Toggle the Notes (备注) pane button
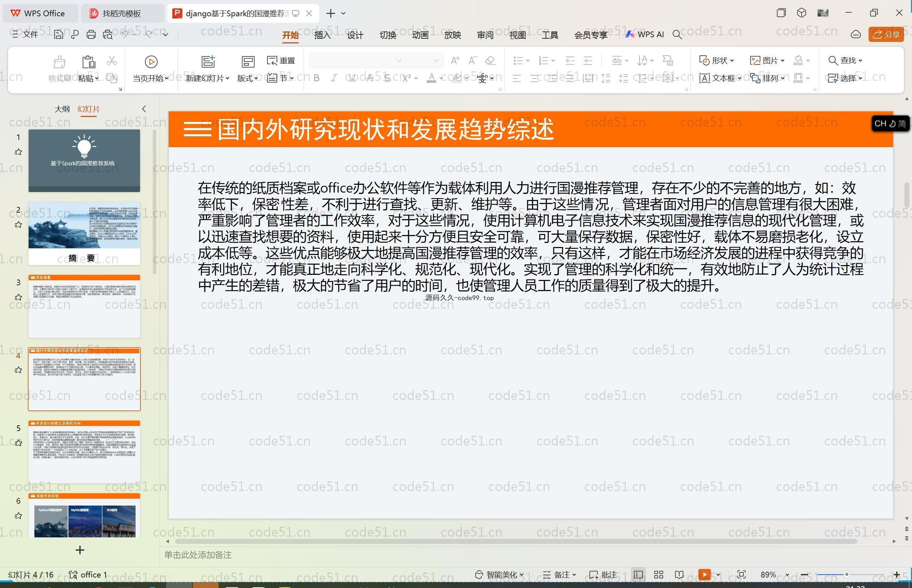This screenshot has width=912, height=588. [x=559, y=575]
